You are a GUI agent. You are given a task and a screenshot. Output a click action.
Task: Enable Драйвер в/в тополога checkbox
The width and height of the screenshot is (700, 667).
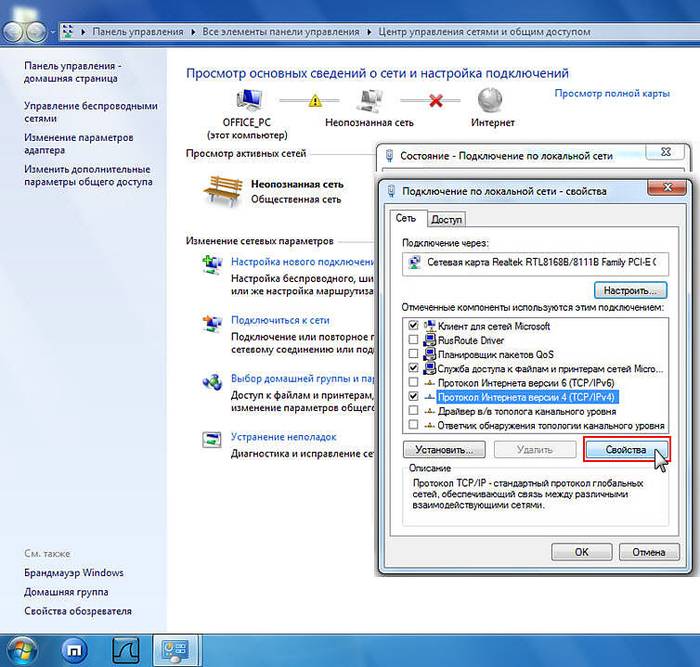pyautogui.click(x=413, y=411)
